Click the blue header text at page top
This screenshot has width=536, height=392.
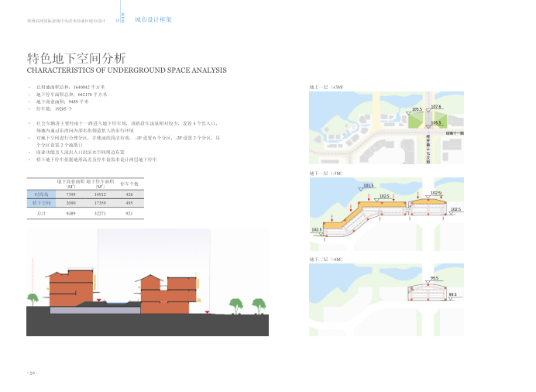tap(153, 20)
